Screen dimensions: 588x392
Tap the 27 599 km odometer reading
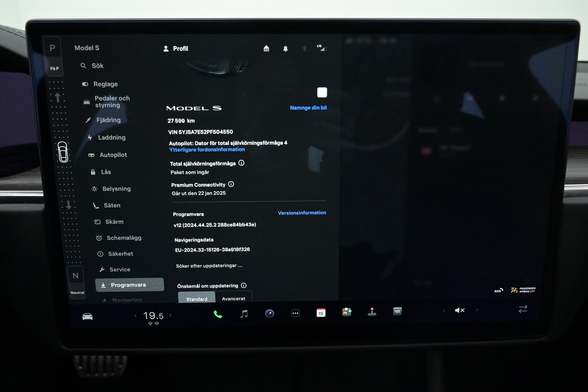pyautogui.click(x=181, y=121)
